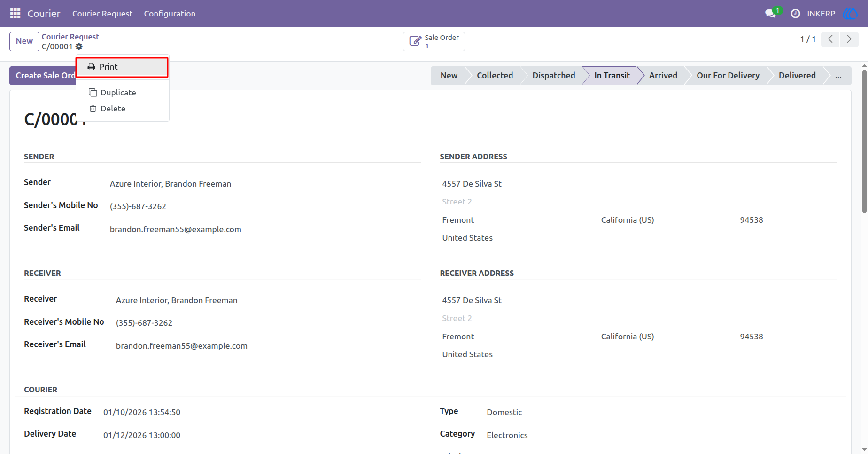Click the Receiver's Email field

182,346
